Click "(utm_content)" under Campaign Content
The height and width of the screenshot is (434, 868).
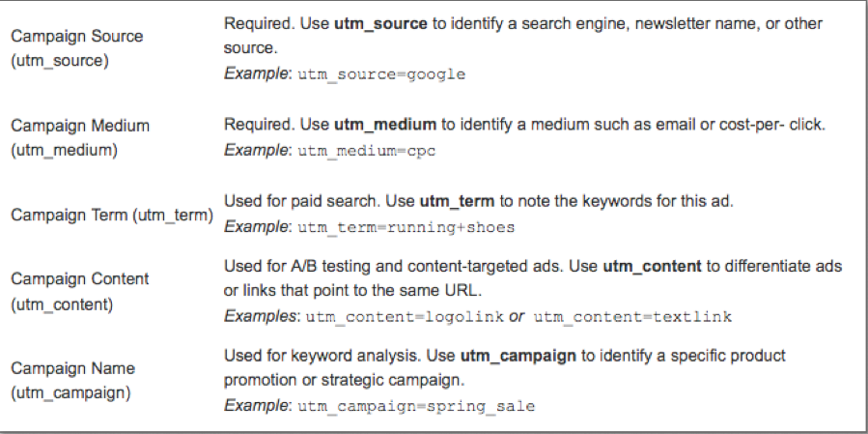point(61,303)
